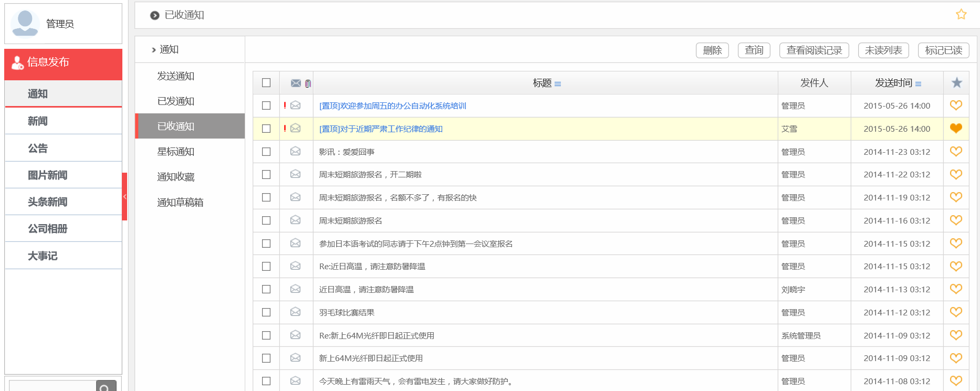The image size is (980, 391).
Task: Collapse the 通知 tree section
Action: [154, 50]
